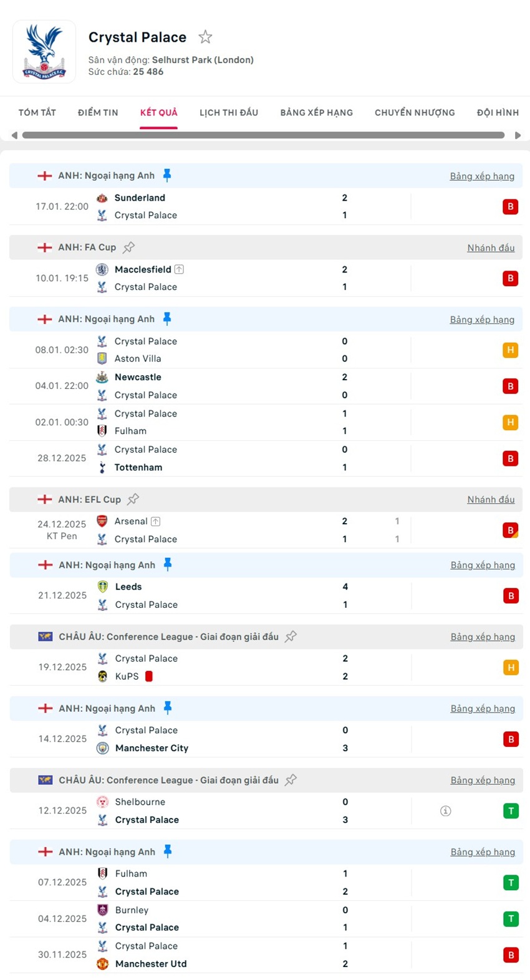The image size is (530, 980).
Task: Click the Arsenal club crest
Action: [x=102, y=521]
